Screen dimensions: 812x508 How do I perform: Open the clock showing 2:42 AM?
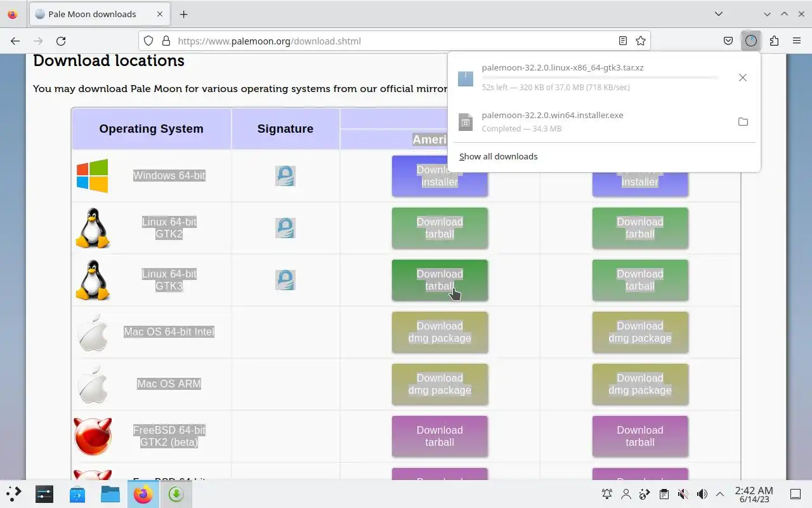[754, 494]
